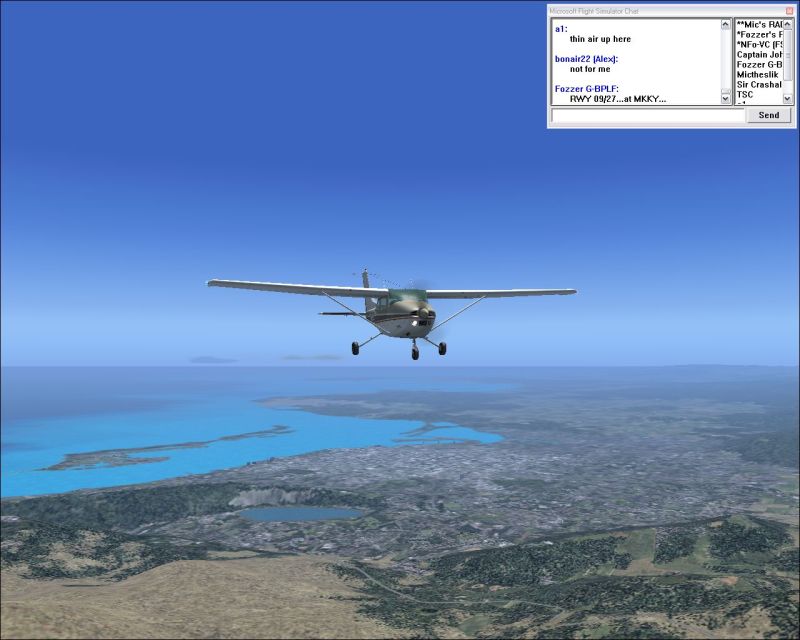Select "Captain Joh" in the player list

tap(759, 55)
